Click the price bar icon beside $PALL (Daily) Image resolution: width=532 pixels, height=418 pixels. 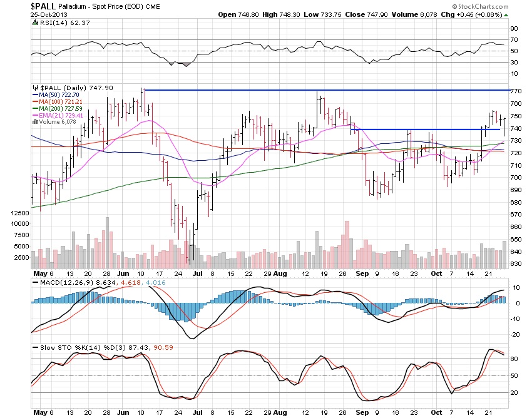point(36,88)
